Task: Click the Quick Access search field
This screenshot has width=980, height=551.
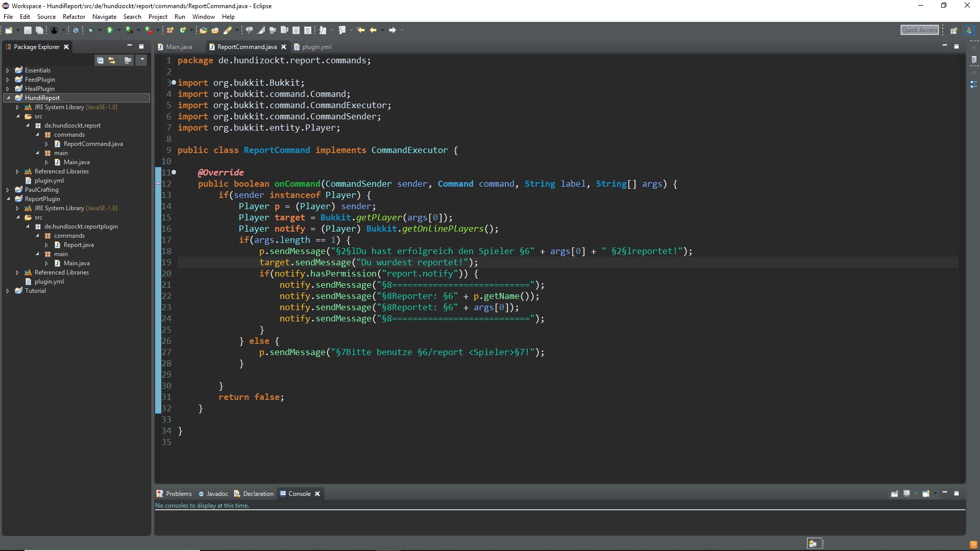Action: 920,30
